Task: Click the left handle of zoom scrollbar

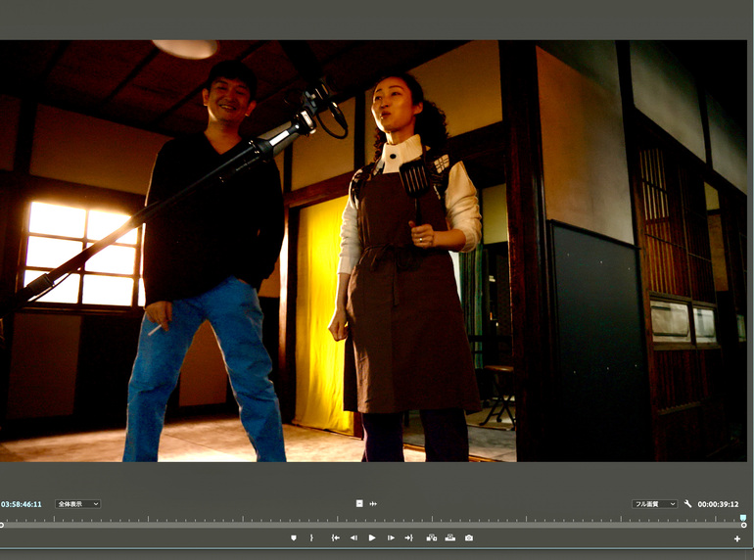Action: [2, 526]
